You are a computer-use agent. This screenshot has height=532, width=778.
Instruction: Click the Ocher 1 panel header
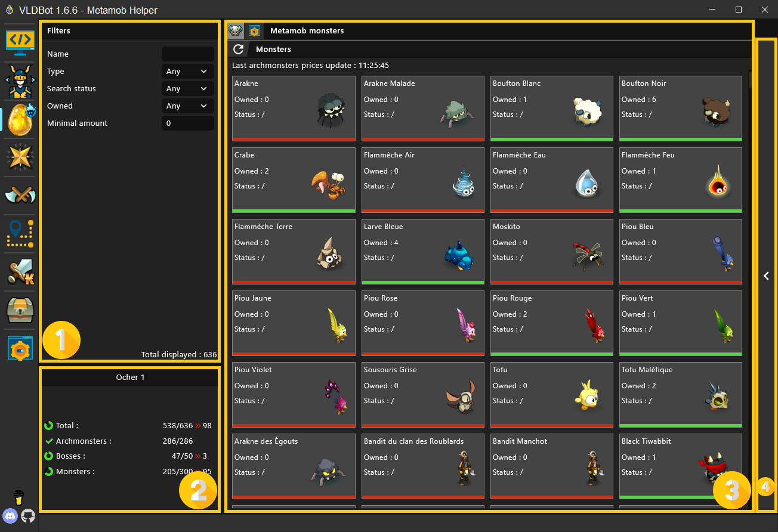130,378
